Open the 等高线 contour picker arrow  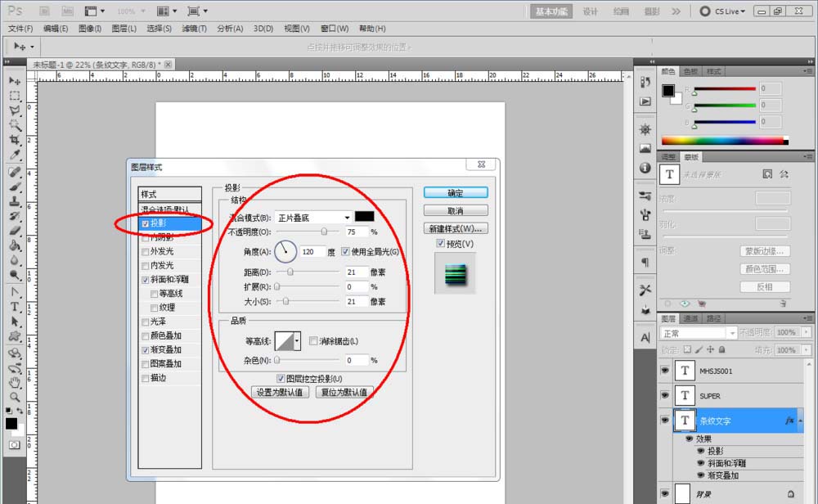coord(297,340)
